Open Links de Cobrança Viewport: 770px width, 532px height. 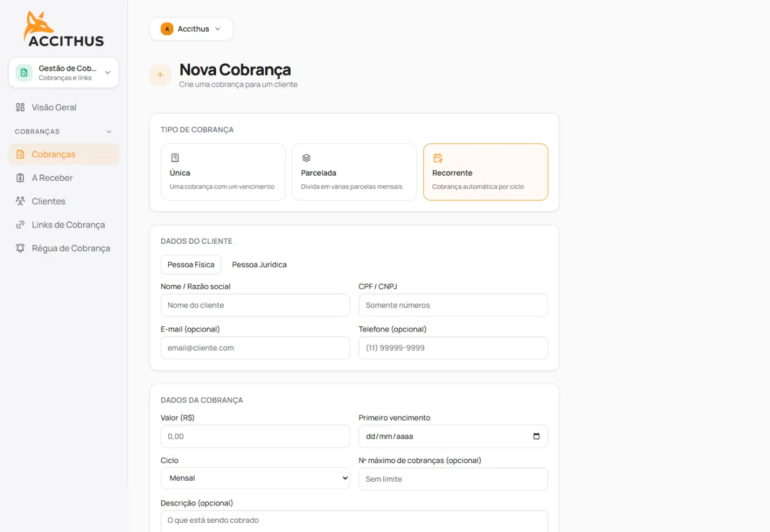point(64,225)
